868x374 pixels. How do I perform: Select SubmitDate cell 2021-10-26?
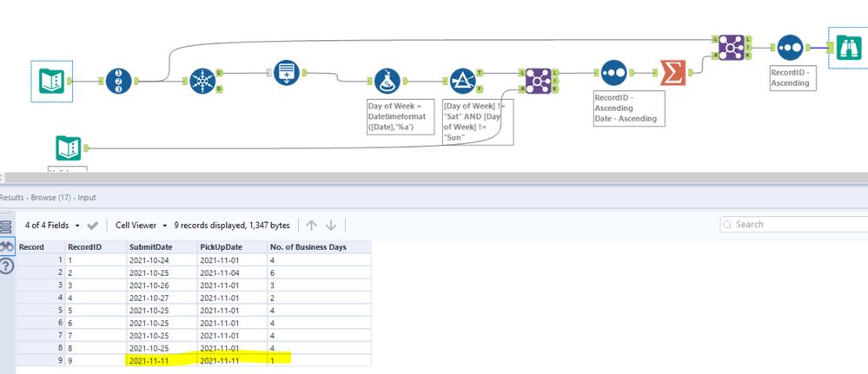(162, 285)
